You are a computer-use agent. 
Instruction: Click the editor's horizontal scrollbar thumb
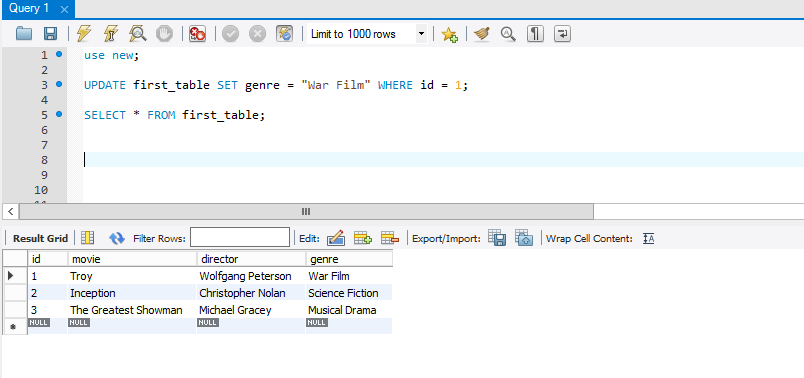[x=306, y=211]
